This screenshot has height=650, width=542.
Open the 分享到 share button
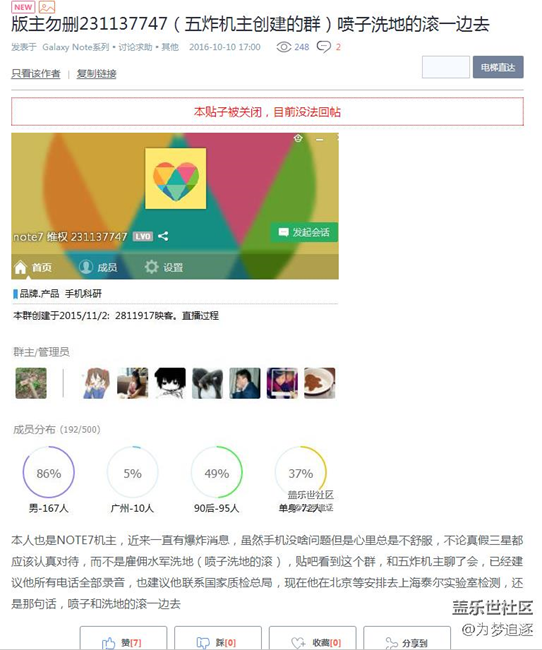407,638
